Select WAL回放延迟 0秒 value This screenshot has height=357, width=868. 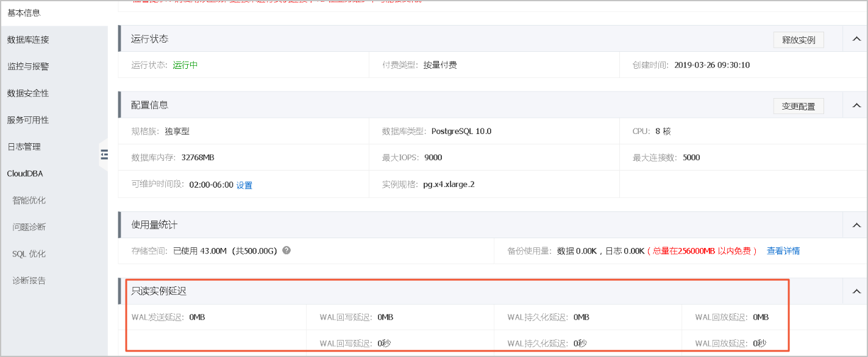point(759,343)
